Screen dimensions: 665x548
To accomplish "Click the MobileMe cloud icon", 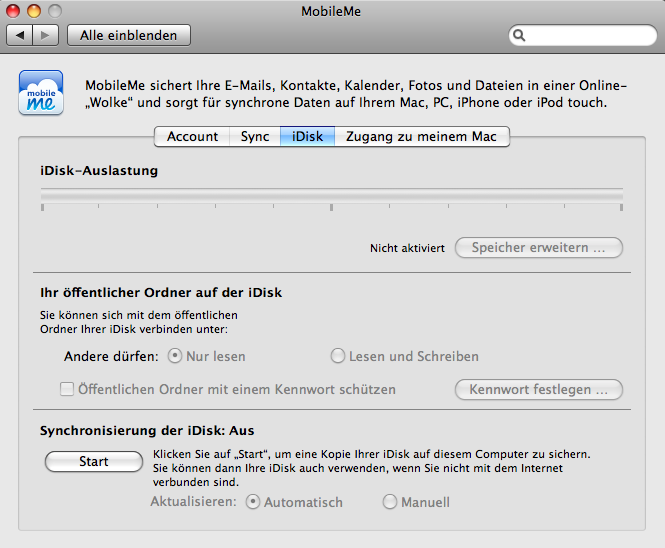I will pos(41,92).
